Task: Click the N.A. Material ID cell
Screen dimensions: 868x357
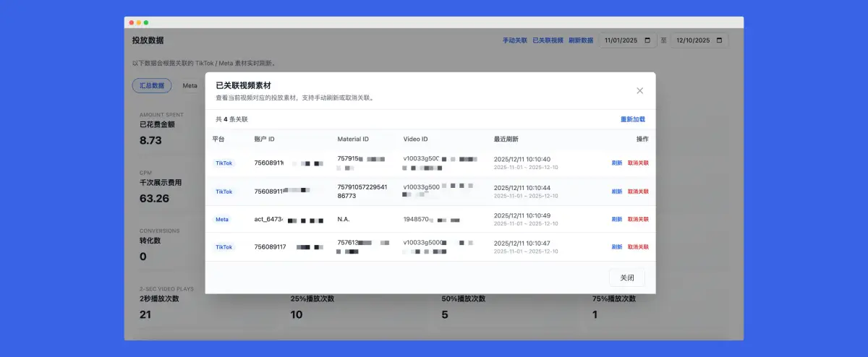Action: [x=344, y=219]
